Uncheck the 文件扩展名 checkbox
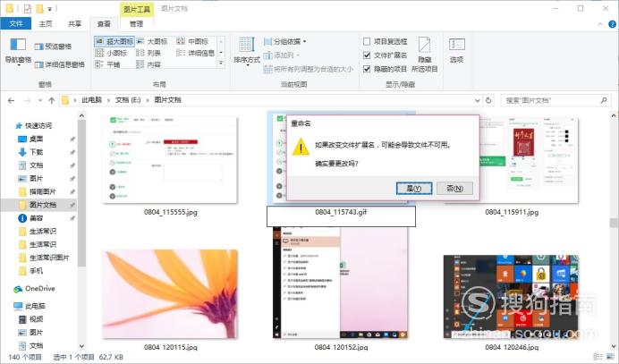 tap(367, 55)
